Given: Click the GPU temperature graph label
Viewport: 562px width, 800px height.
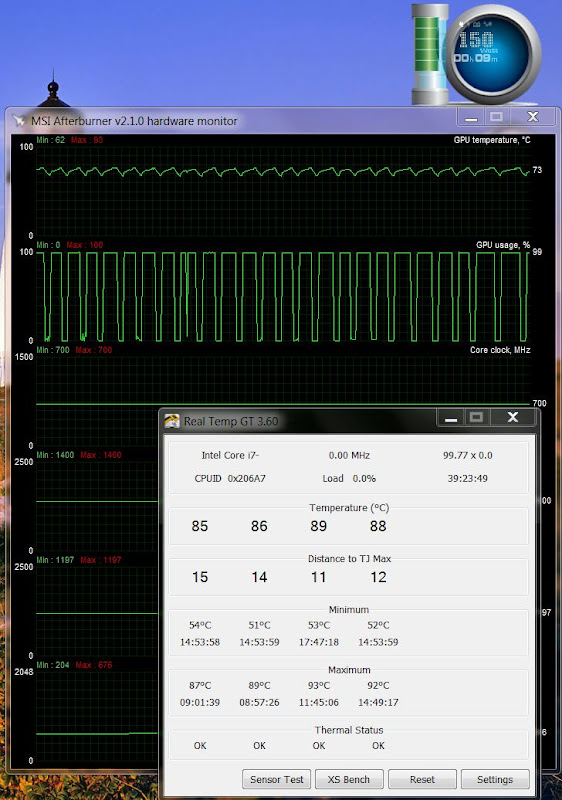Looking at the screenshot, I should click(x=492, y=140).
